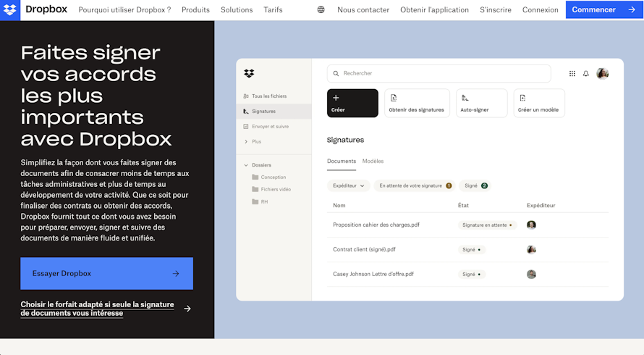The width and height of the screenshot is (644, 355).
Task: Open Proposition cahier des charges.pdf
Action: [x=376, y=225]
